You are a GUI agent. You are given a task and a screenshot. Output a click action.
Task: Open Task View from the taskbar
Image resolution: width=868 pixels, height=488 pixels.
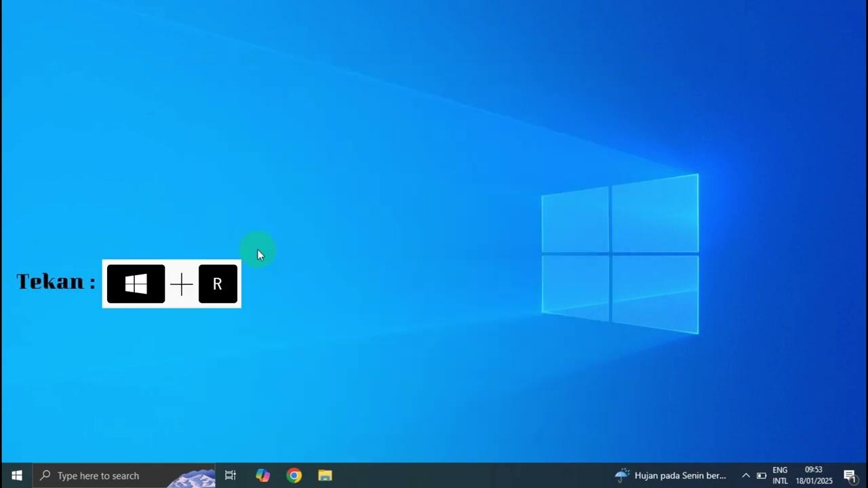[x=231, y=476]
